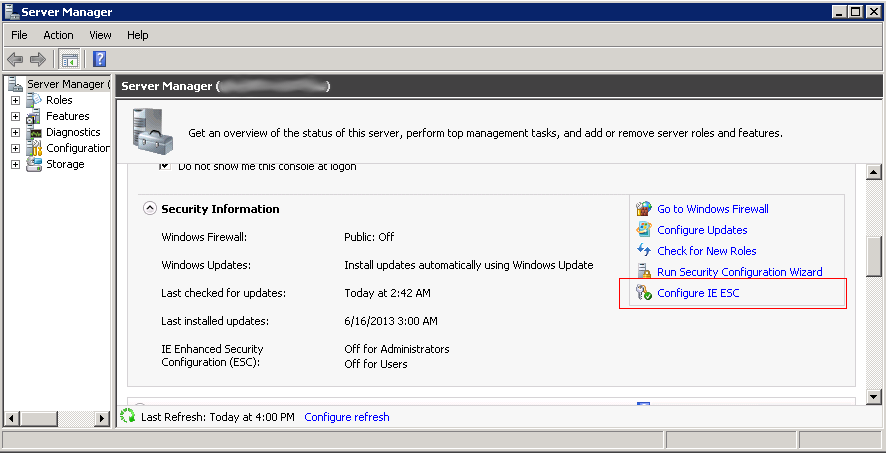Click the 'Off for Administrators' value
Viewport: 886px width, 453px height.
tap(397, 349)
